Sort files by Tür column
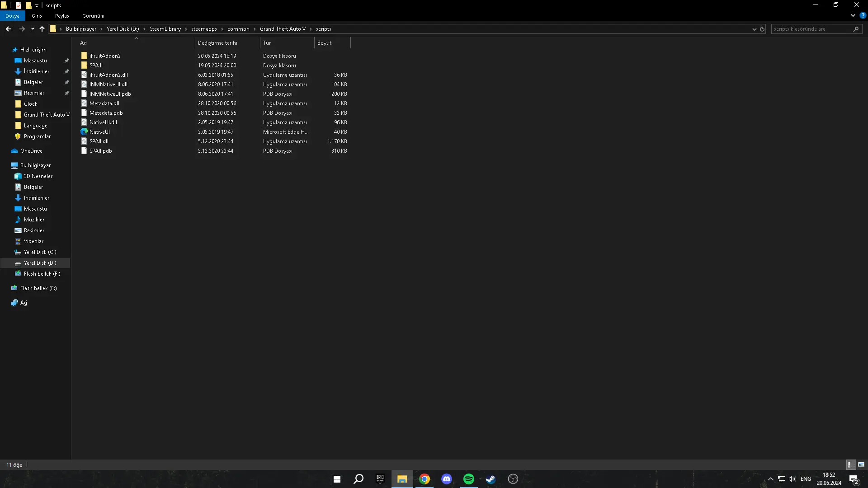Image resolution: width=868 pixels, height=488 pixels. coord(287,43)
